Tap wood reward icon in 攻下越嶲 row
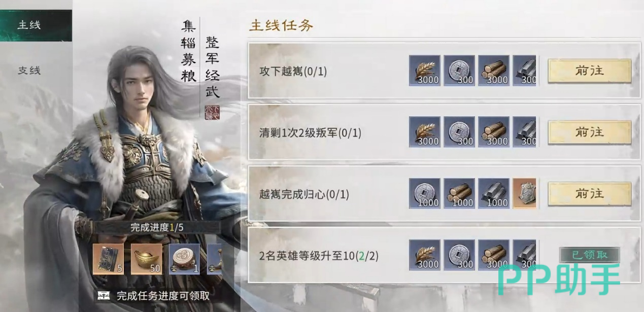The width and height of the screenshot is (644, 312). point(494,71)
